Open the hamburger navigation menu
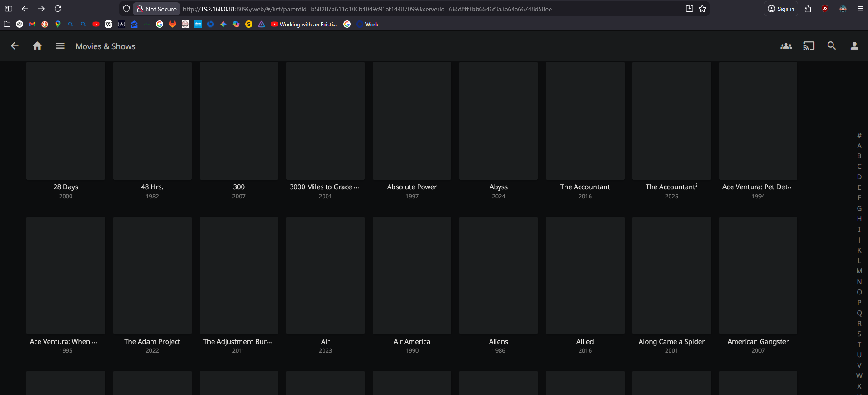 pyautogui.click(x=60, y=46)
